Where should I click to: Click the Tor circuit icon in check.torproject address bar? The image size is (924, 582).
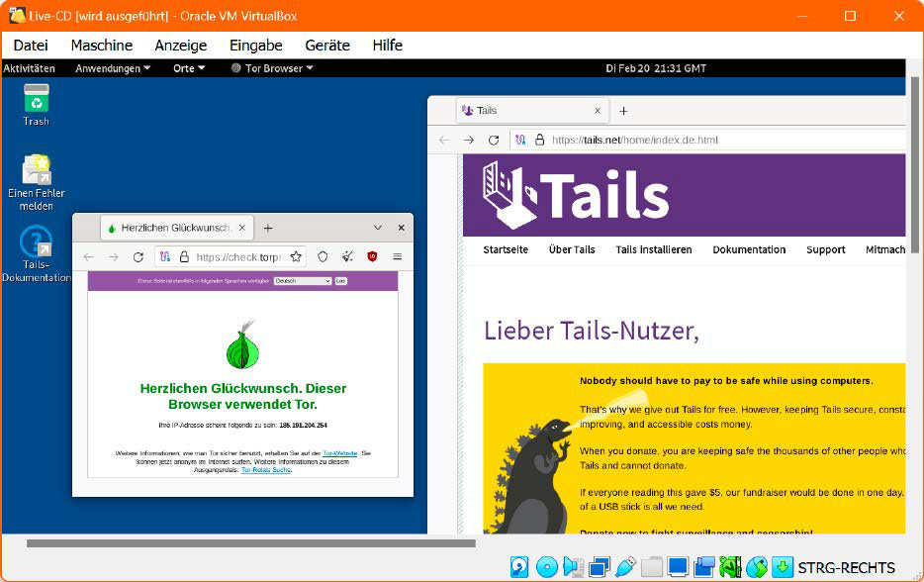[165, 257]
